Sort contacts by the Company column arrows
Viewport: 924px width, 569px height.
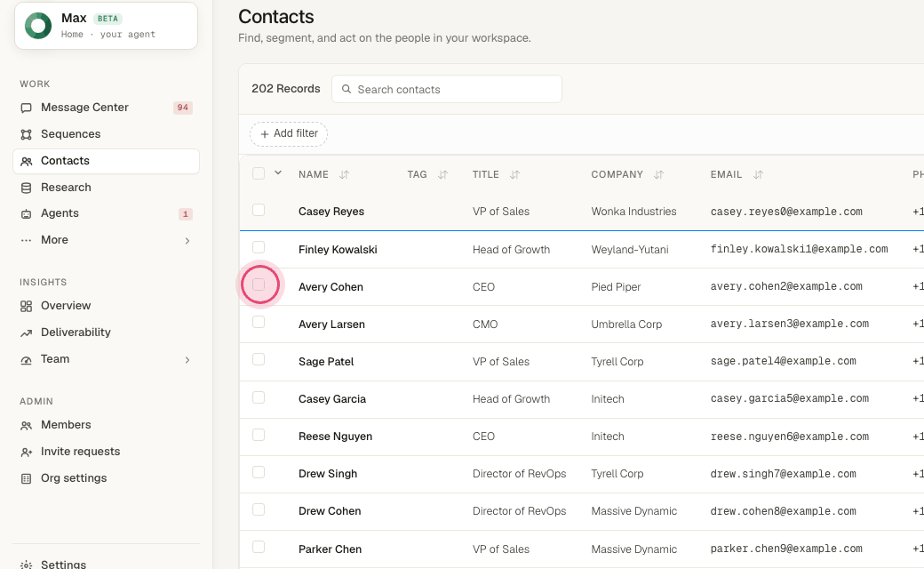[658, 174]
